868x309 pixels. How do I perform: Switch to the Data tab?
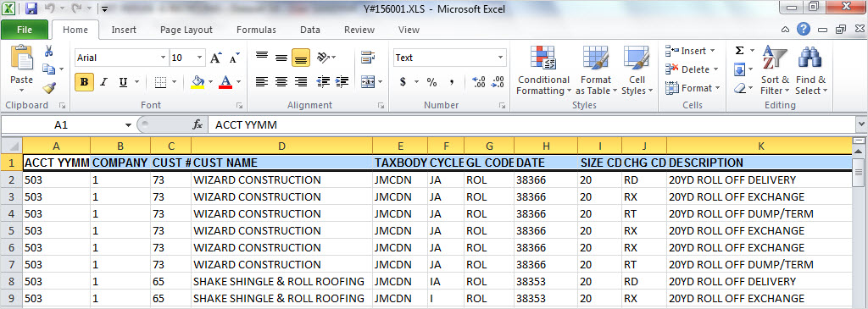[x=310, y=30]
